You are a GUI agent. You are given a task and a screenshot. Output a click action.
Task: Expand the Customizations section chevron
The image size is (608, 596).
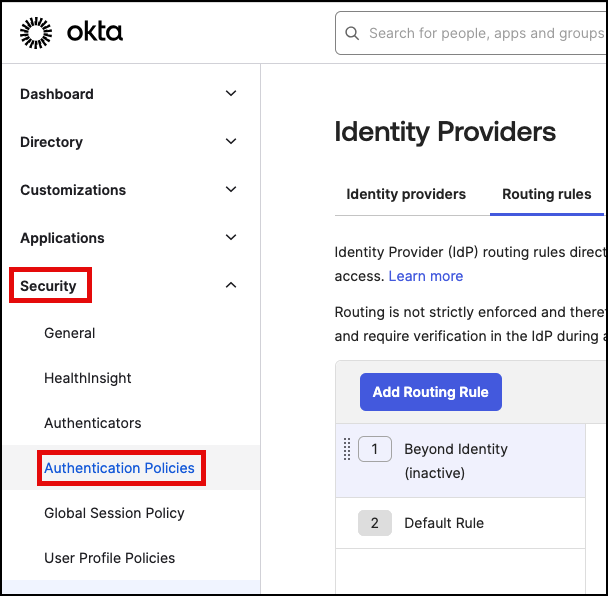231,190
